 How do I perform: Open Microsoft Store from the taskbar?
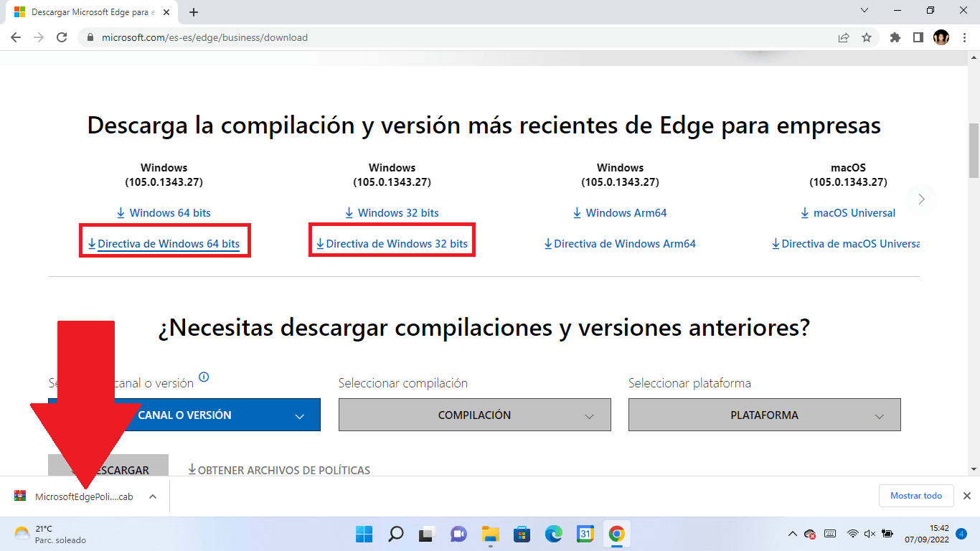522,534
